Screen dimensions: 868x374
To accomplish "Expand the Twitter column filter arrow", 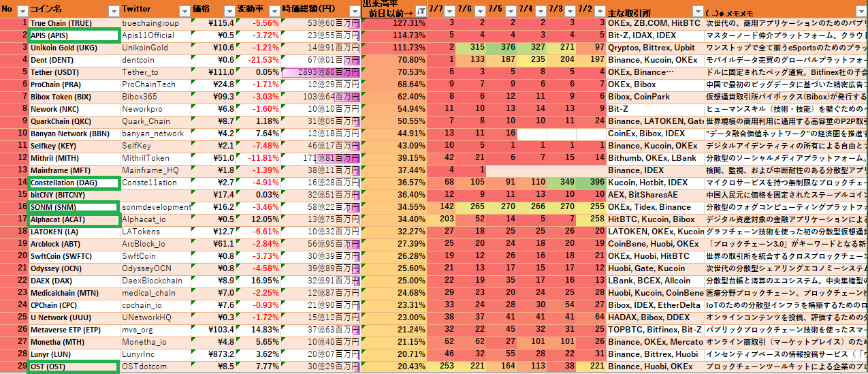I will pyautogui.click(x=184, y=11).
